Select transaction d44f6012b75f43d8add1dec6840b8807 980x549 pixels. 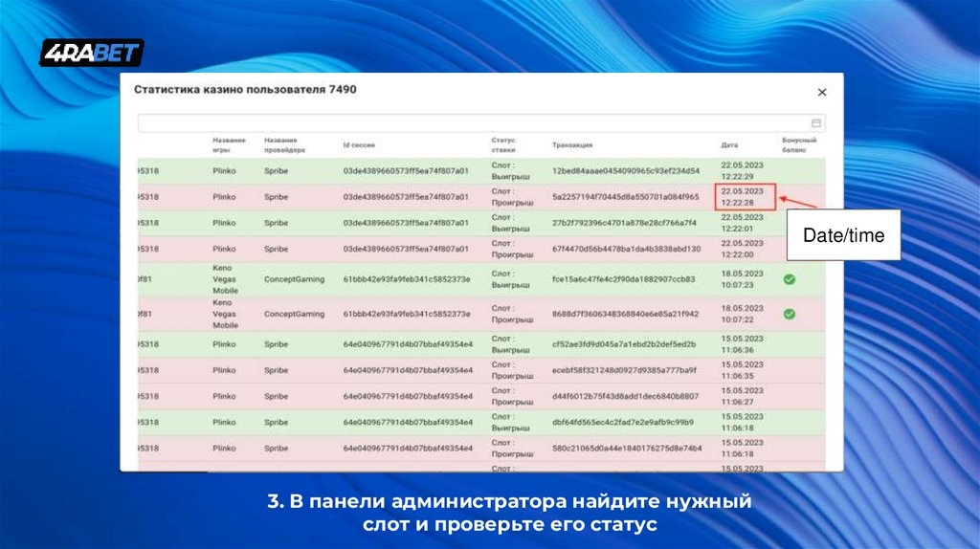pyautogui.click(x=625, y=396)
